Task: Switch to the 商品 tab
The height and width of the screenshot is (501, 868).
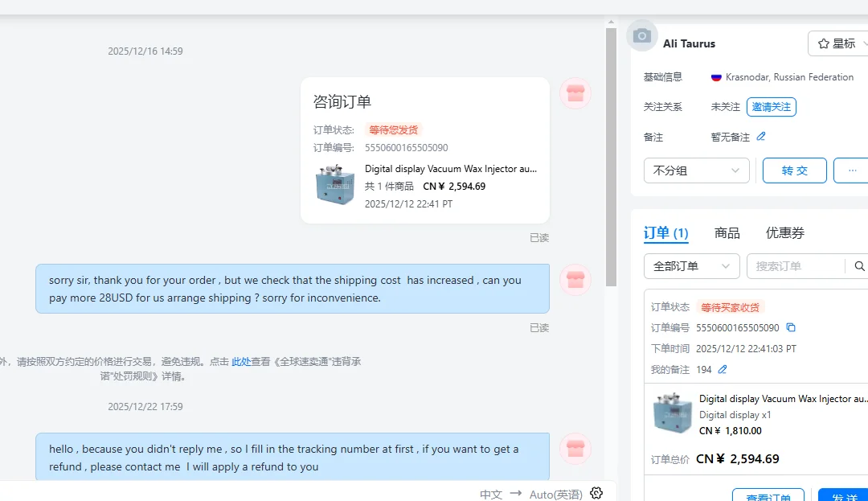Action: pyautogui.click(x=727, y=233)
